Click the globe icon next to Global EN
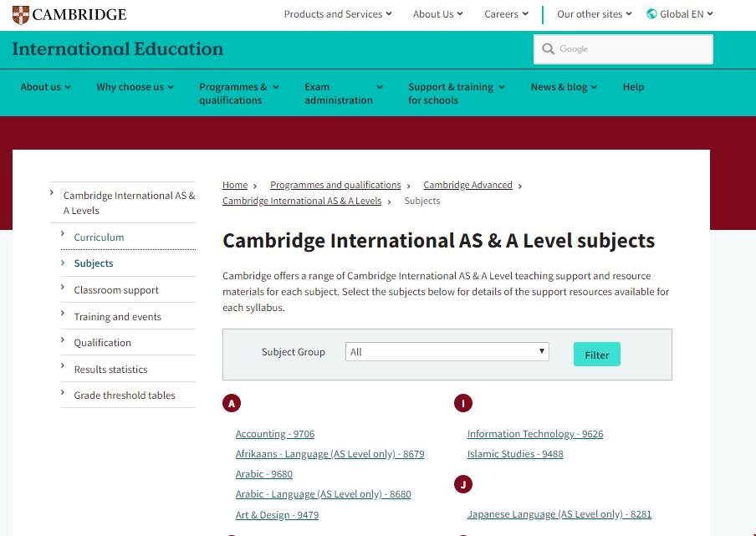This screenshot has width=756, height=536. point(651,14)
